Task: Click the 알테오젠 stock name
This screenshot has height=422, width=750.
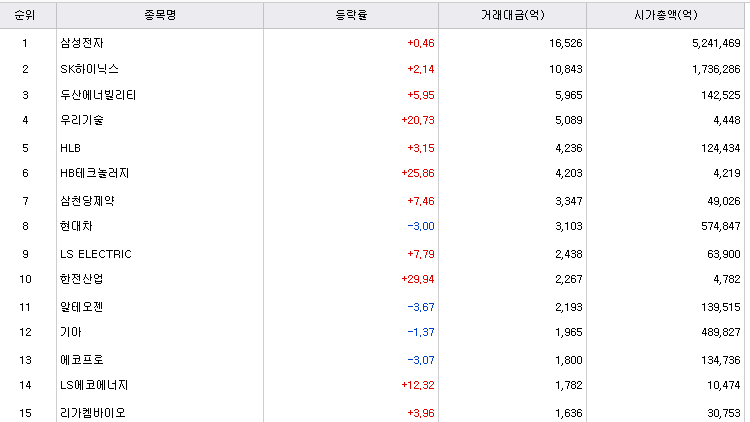Action: coord(82,307)
